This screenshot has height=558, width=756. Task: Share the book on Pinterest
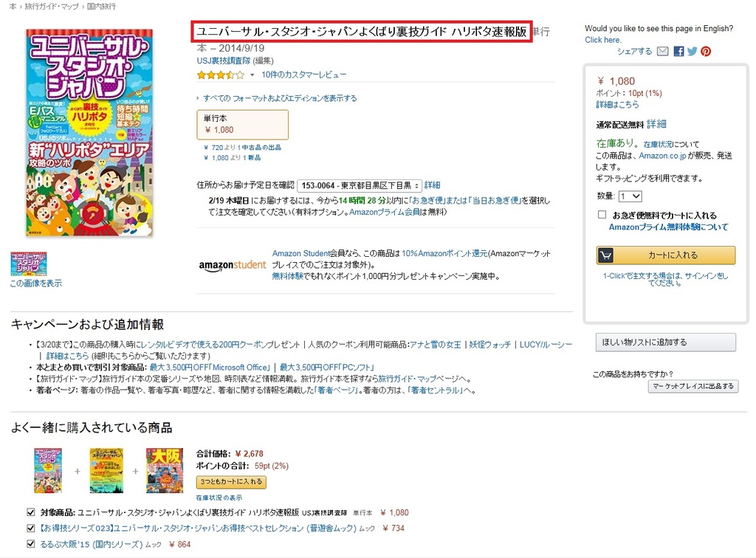point(706,51)
